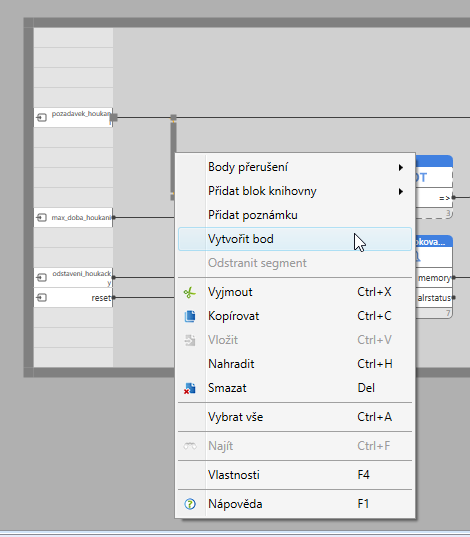Click the memory output pin of block

(454, 277)
